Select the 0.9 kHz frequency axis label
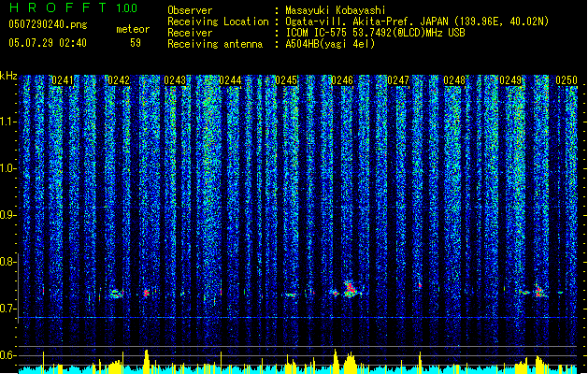Screen dimensions: 588x374 pyautogui.click(x=7, y=215)
